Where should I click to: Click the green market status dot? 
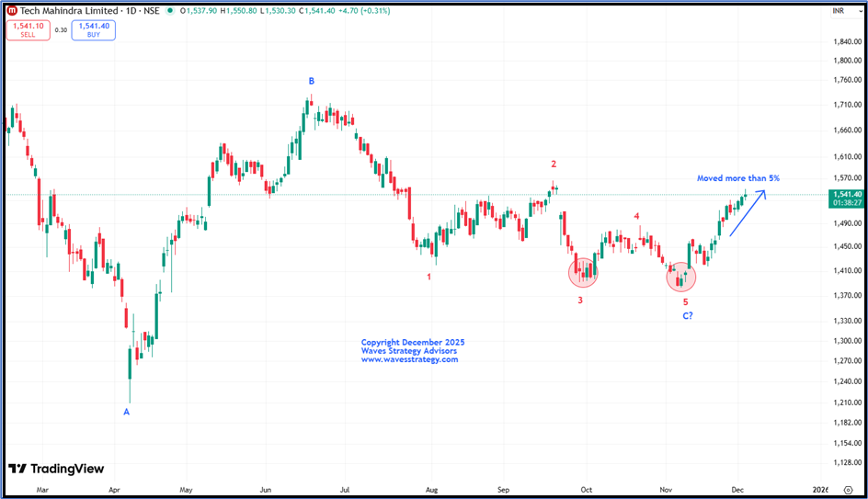(170, 10)
